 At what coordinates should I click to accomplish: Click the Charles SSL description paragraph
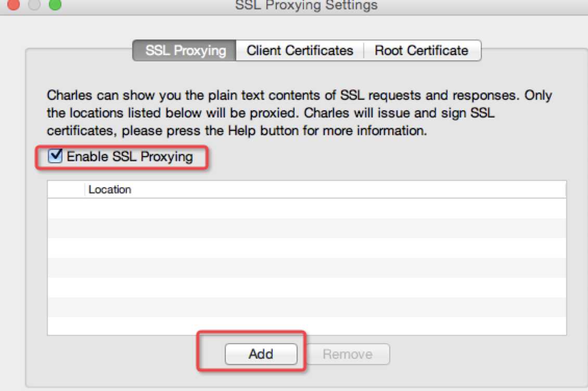[299, 113]
